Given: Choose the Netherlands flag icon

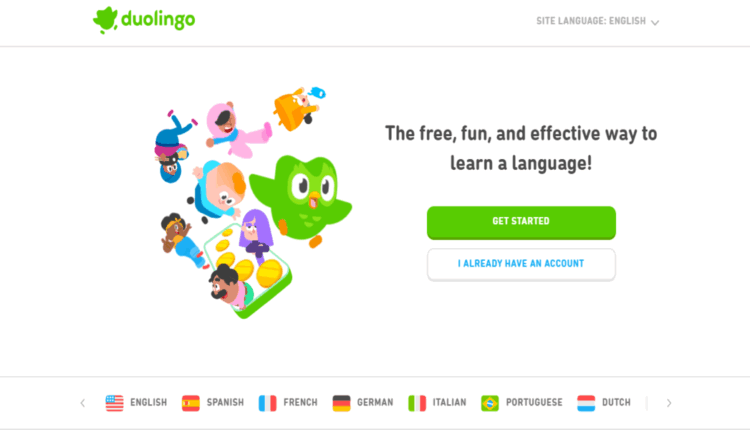Looking at the screenshot, I should (x=586, y=403).
